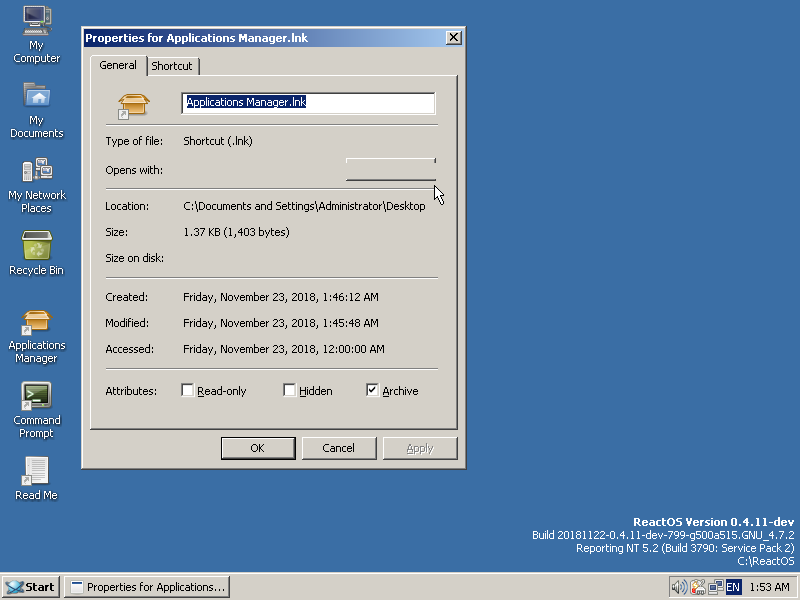800x600 pixels.
Task: Click the Created date value
Action: click(281, 297)
